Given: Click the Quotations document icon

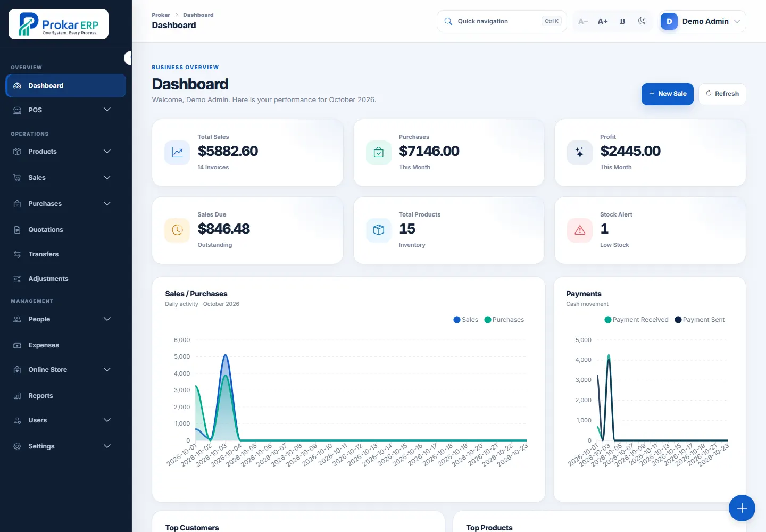Looking at the screenshot, I should (x=17, y=230).
